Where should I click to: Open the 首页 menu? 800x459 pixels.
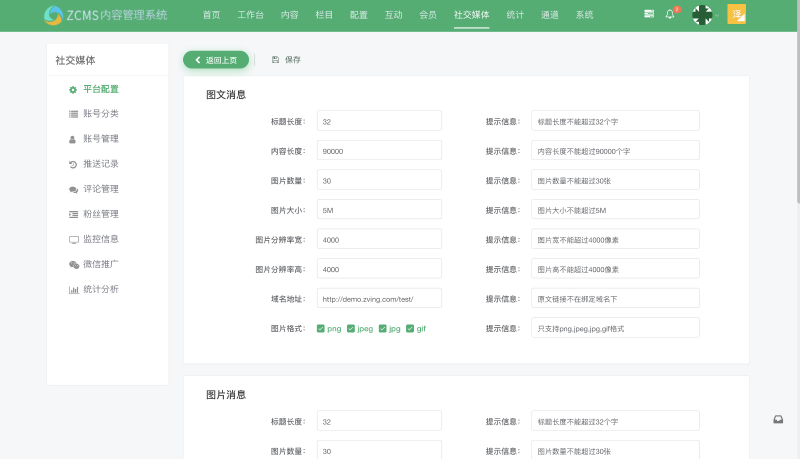coord(211,15)
